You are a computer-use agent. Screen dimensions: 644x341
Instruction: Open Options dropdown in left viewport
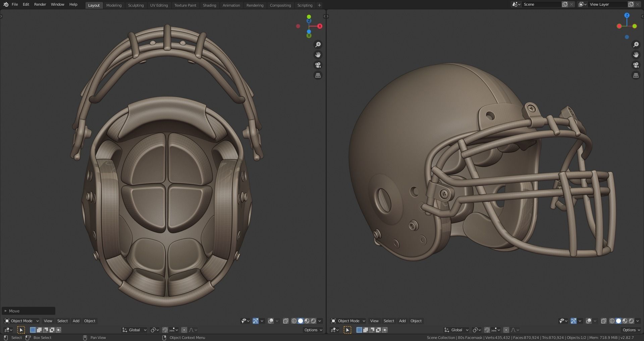pos(313,330)
